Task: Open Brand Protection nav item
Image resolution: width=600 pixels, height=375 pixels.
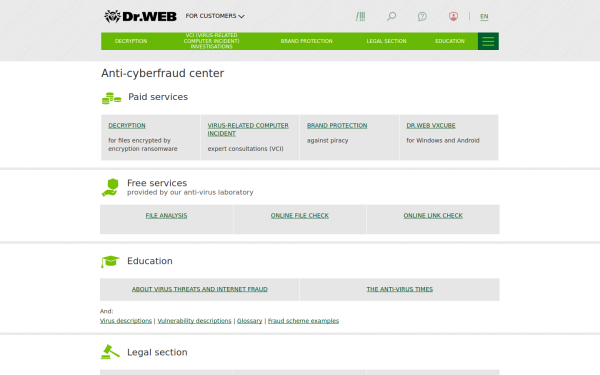Action: tap(307, 41)
